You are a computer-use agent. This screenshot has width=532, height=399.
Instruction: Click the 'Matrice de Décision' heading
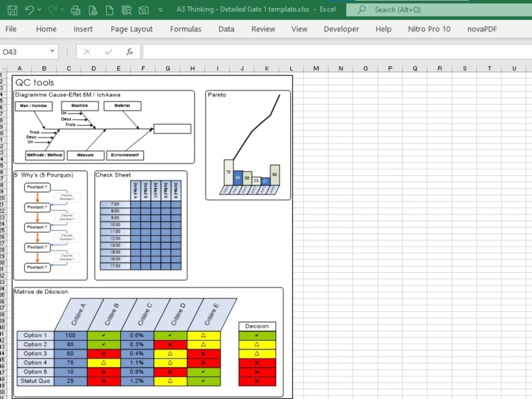pos(41,292)
